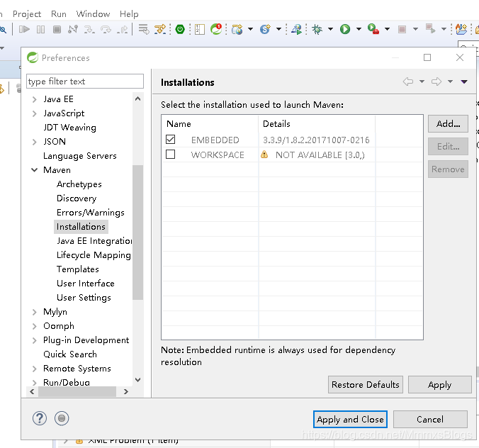Click the Remove button
The image size is (479, 448).
(x=448, y=169)
